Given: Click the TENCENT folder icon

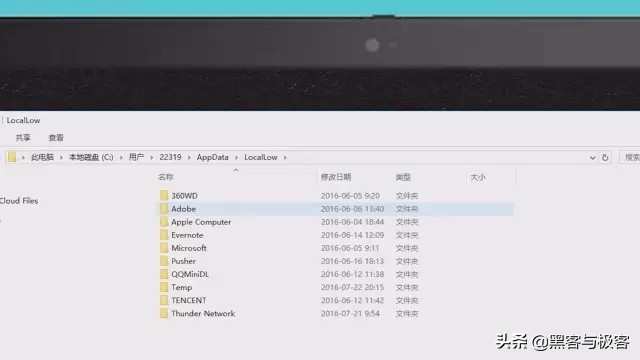Looking at the screenshot, I should point(164,300).
